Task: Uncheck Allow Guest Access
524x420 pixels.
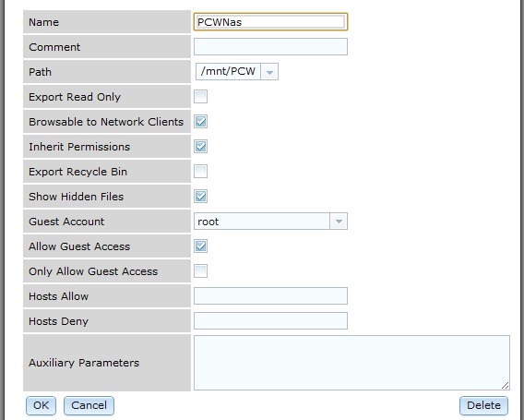Action: [200, 246]
